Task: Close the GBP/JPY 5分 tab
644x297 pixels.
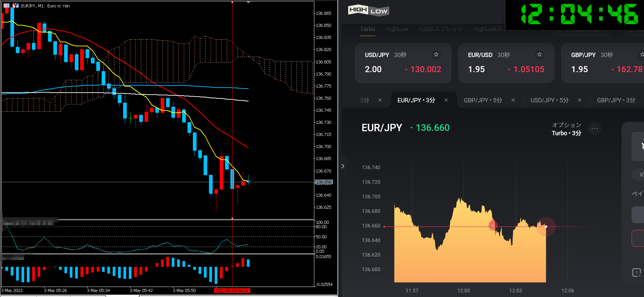Action: pos(513,100)
